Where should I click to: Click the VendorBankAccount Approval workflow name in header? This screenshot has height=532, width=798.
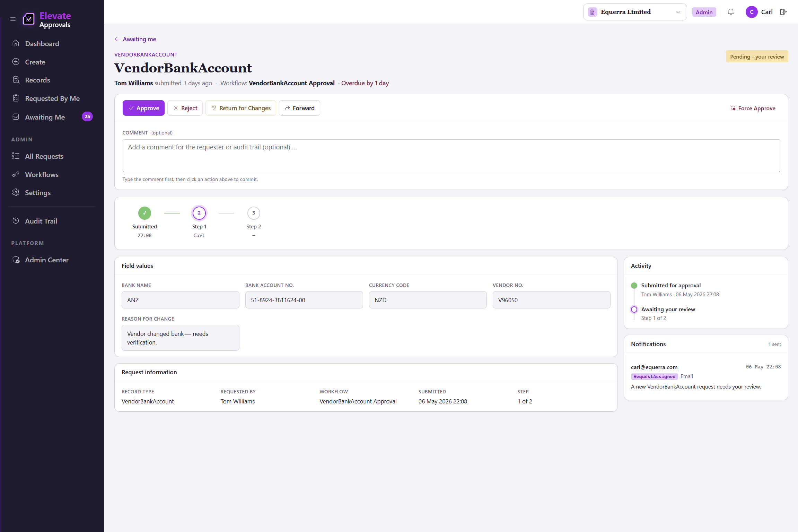pos(292,83)
